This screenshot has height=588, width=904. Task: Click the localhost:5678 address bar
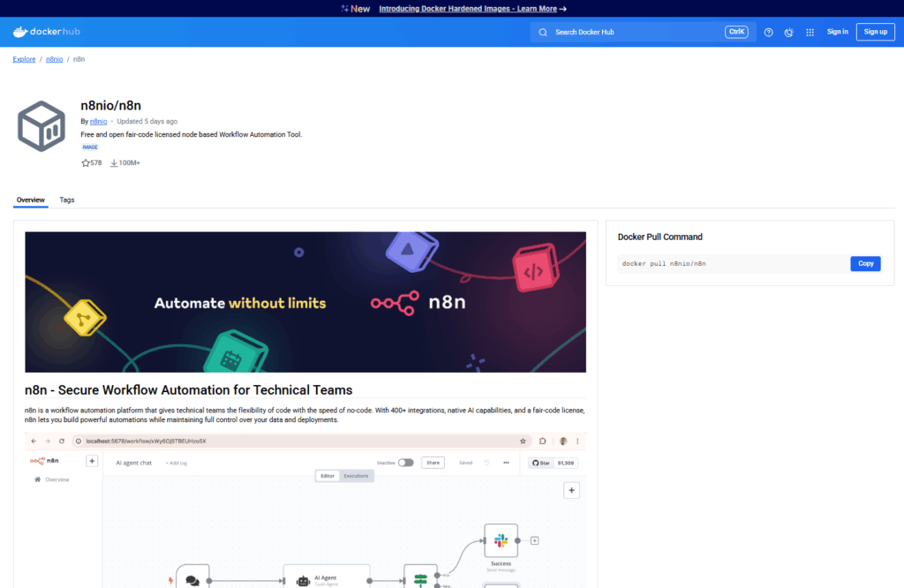coord(302,441)
